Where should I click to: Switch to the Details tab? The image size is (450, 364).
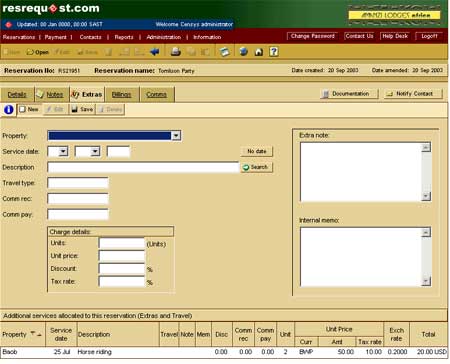(17, 95)
